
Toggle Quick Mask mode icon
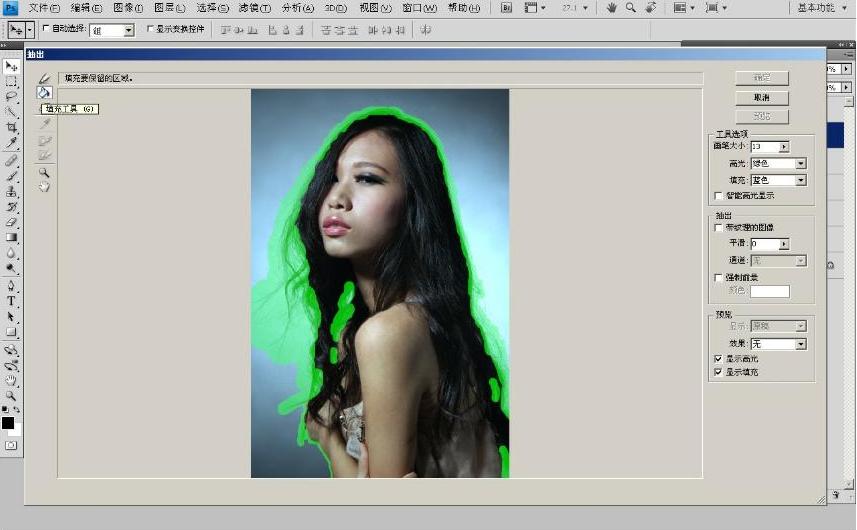click(x=11, y=445)
